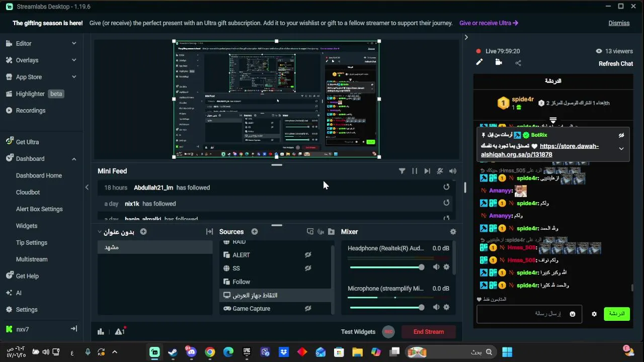Mute event sounds with speaker icon in Mini Feed
644x362 pixels.
(x=453, y=171)
